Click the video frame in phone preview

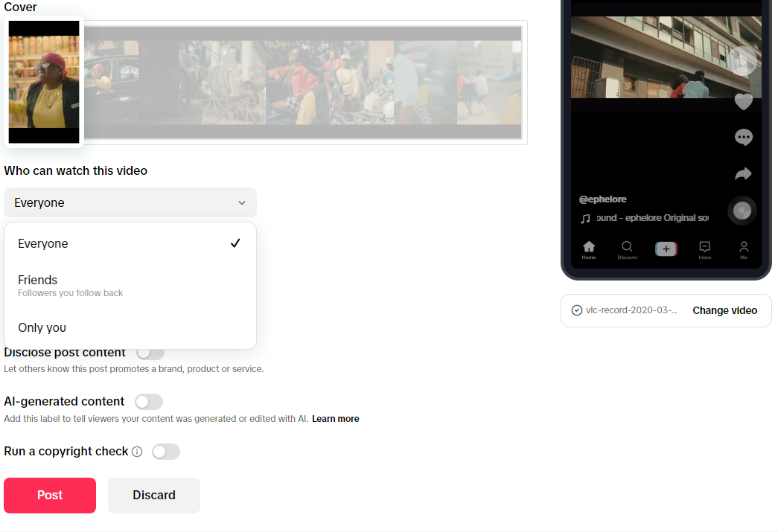click(666, 57)
